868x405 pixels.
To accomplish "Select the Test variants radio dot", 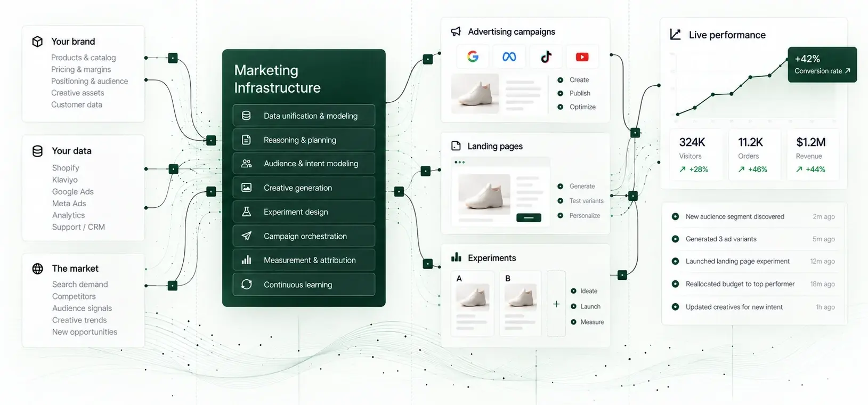I will pyautogui.click(x=560, y=201).
